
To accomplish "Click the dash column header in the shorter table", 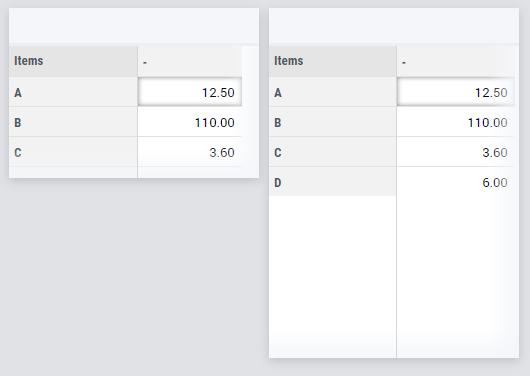I will 190,61.
